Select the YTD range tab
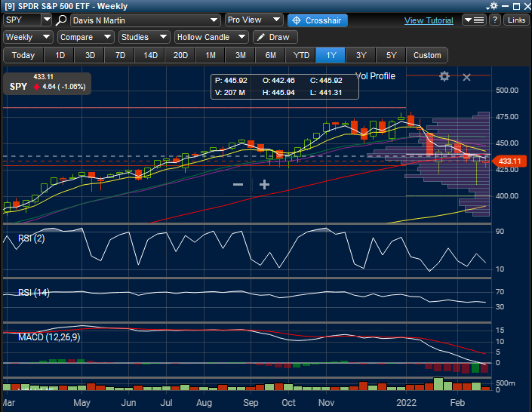The width and height of the screenshot is (532, 412). (x=301, y=55)
